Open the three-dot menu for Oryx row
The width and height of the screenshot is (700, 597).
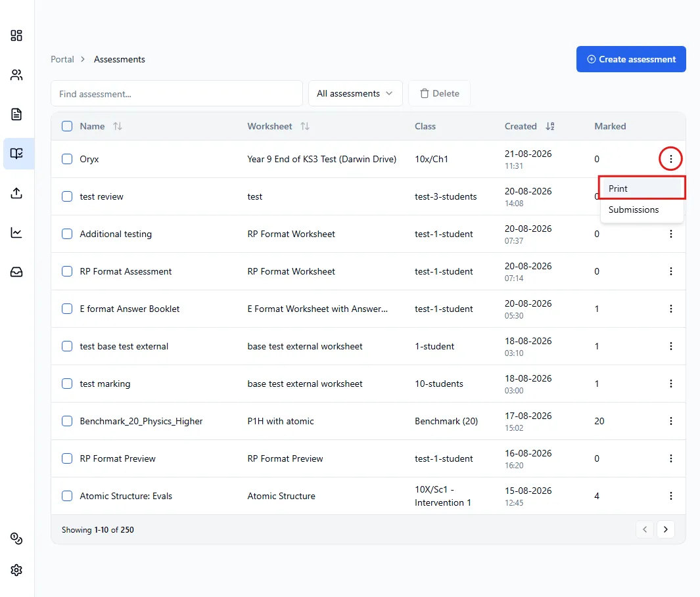(x=670, y=159)
